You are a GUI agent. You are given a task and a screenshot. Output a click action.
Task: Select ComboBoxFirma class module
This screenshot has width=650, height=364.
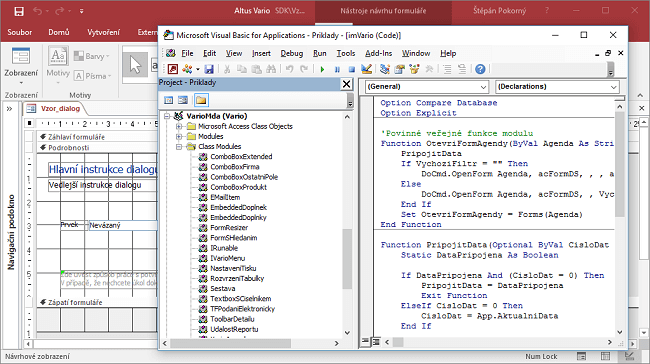(235, 167)
